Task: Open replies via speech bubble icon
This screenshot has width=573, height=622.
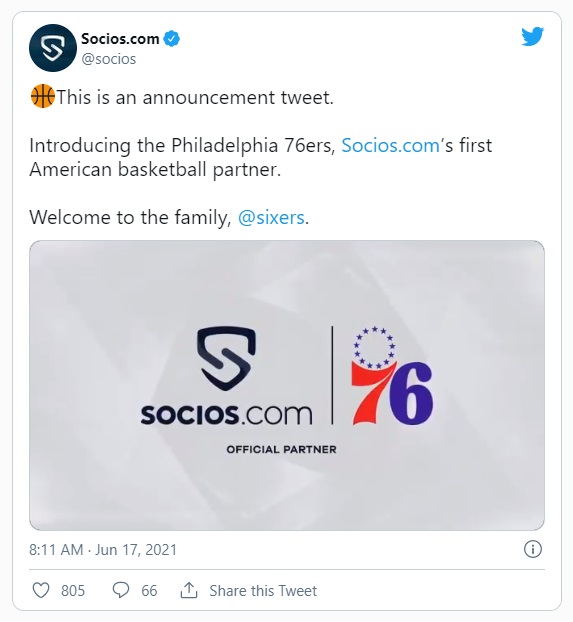Action: point(121,590)
